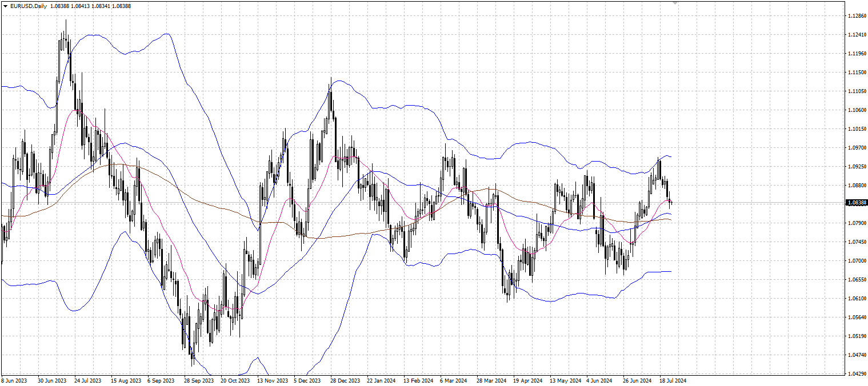
Task: Click the 1.07450 price axis label
Action: coord(857,242)
